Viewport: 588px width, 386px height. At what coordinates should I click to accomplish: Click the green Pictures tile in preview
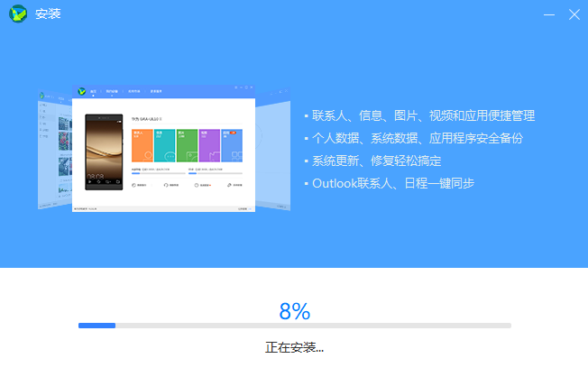(x=187, y=144)
